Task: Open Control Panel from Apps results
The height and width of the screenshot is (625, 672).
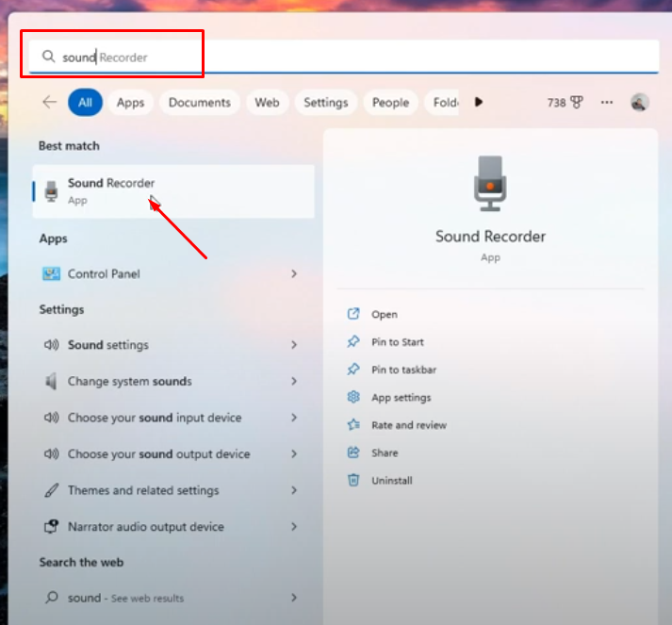Action: (x=173, y=273)
